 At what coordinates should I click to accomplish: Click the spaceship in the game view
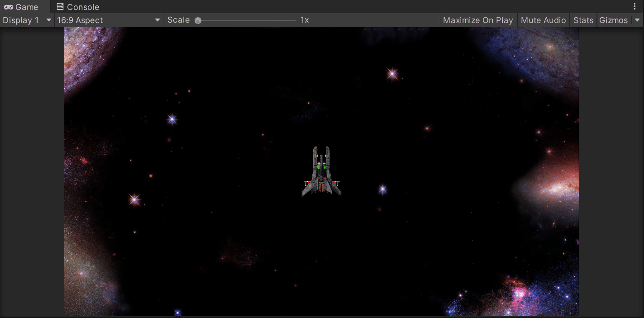pyautogui.click(x=321, y=171)
